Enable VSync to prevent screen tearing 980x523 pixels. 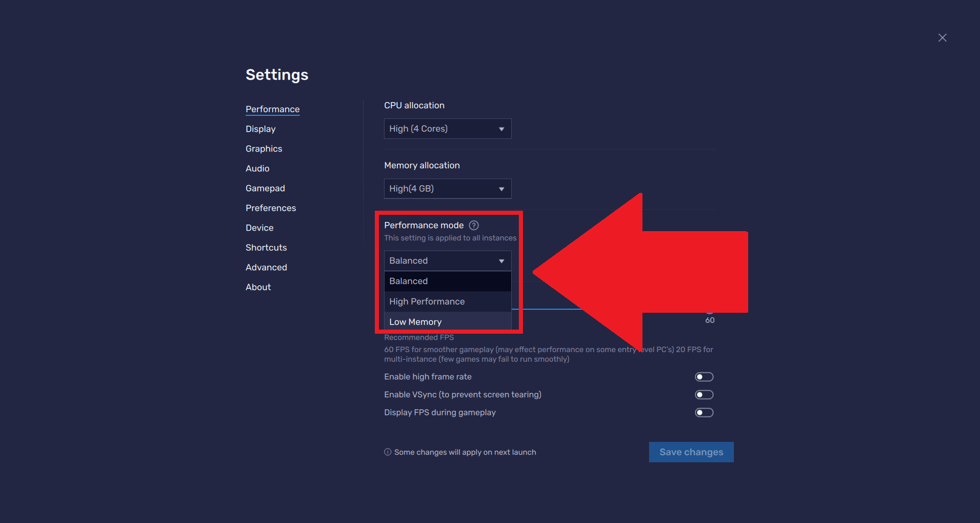704,394
